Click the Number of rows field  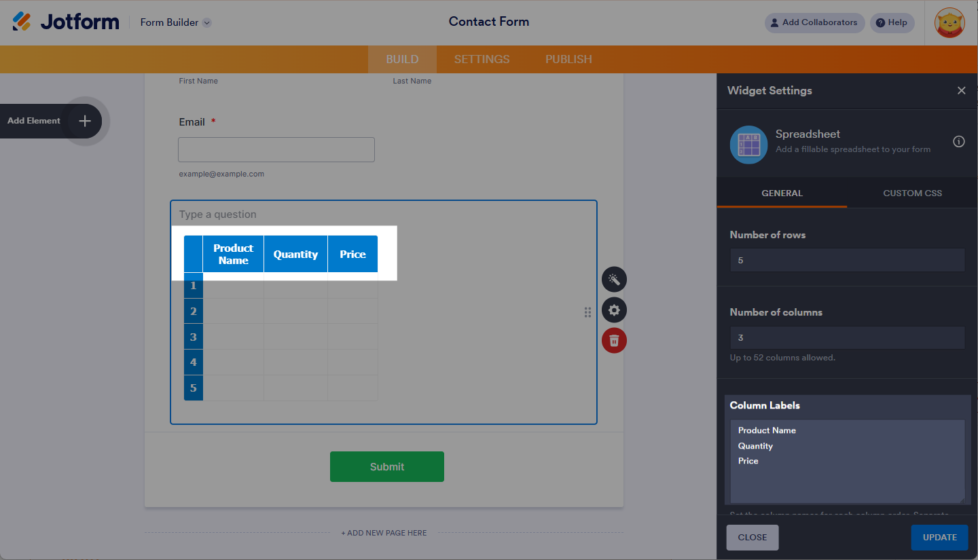point(848,260)
